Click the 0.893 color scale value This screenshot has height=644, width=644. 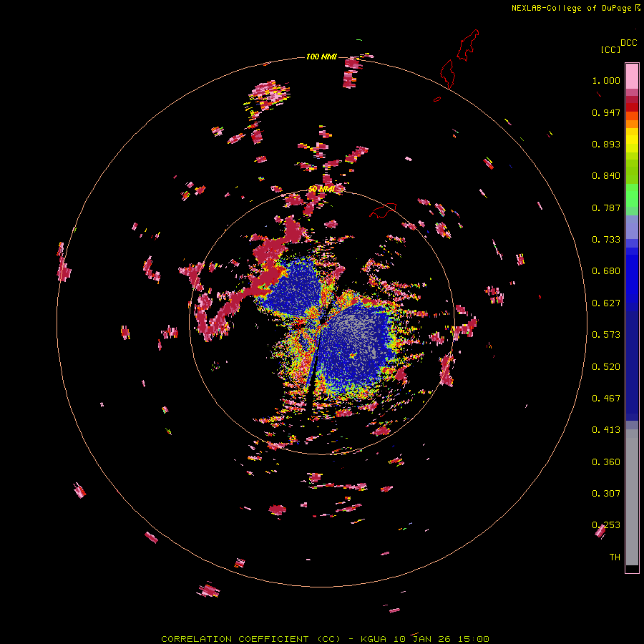point(606,144)
